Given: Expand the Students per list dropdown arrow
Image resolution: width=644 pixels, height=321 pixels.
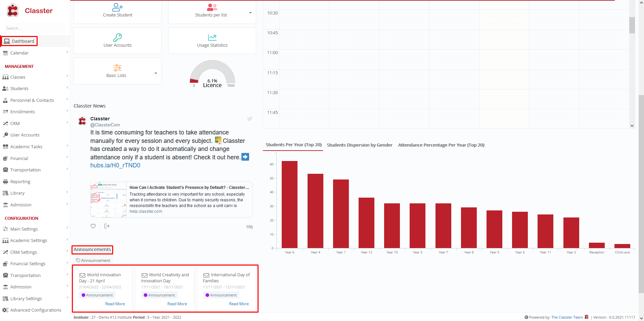Looking at the screenshot, I should [x=250, y=13].
